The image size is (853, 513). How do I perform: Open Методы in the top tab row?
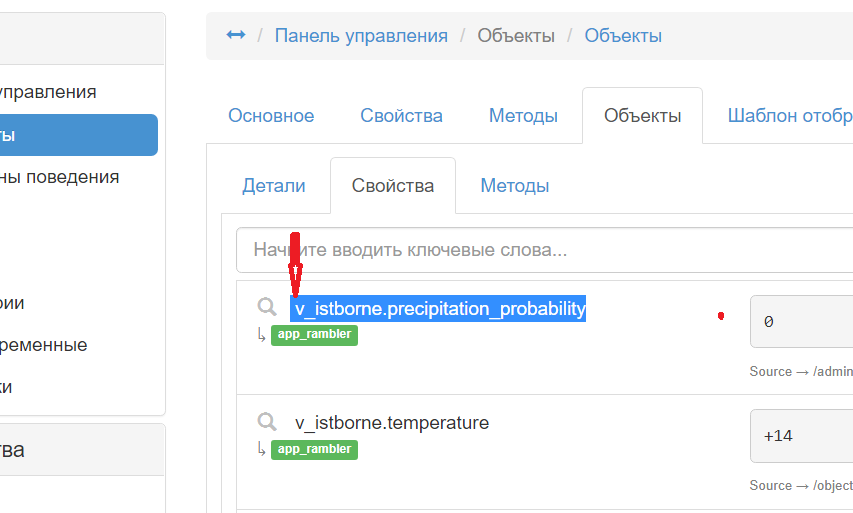pyautogui.click(x=523, y=116)
